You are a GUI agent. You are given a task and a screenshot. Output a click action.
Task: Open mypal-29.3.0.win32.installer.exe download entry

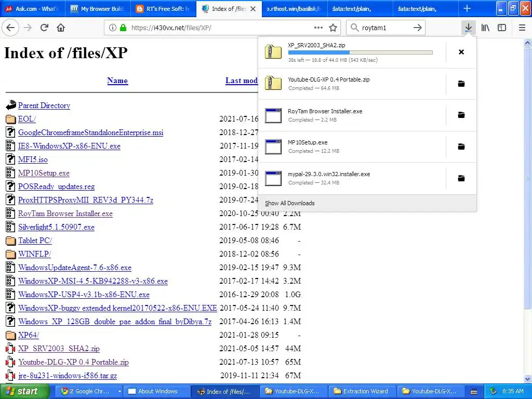[352, 178]
